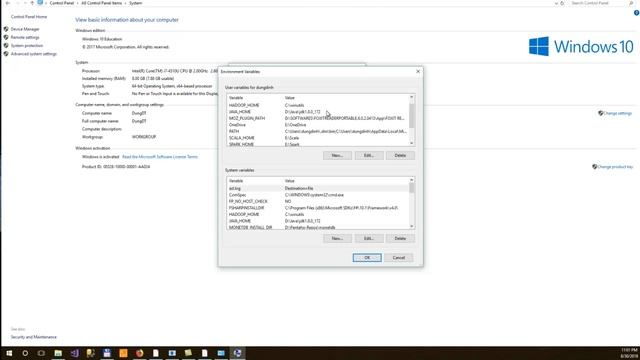Go up one level in Control Panel
This screenshot has height=360, width=640.
32,3
